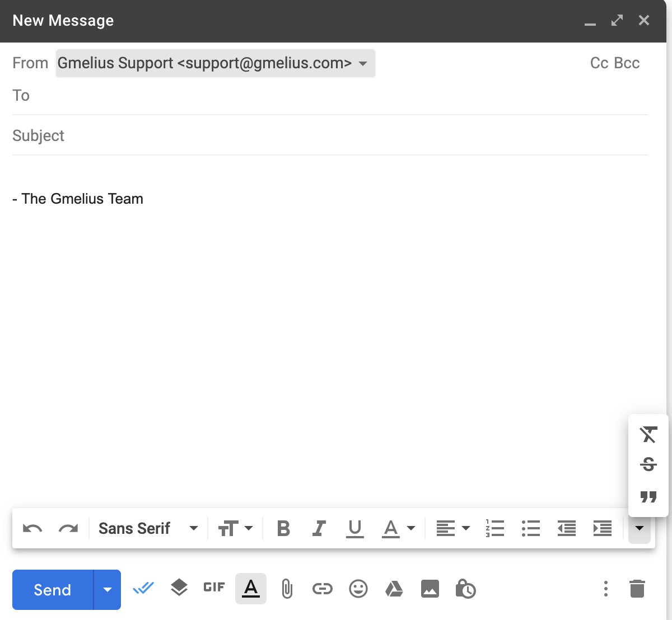This screenshot has height=620, width=672.
Task: Toggle Italic formatting
Action: pyautogui.click(x=319, y=528)
